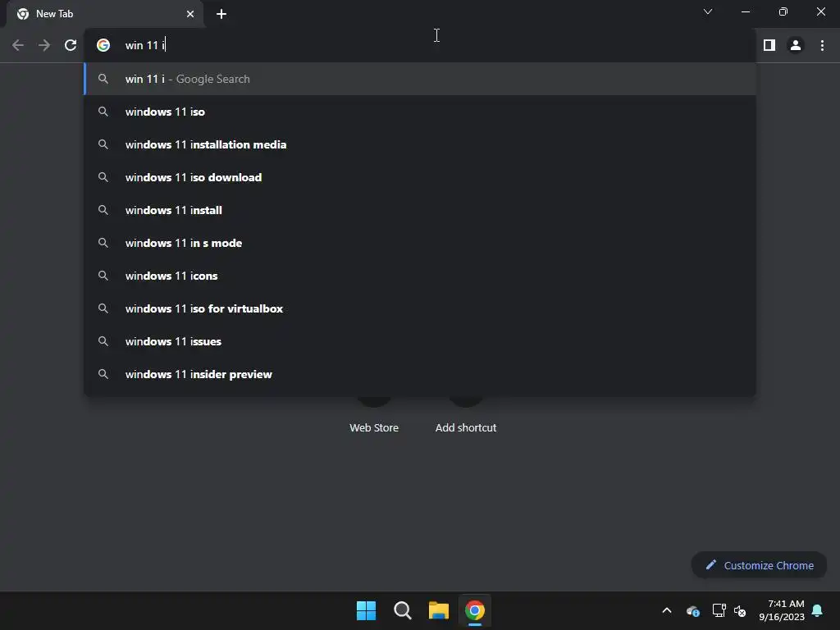Viewport: 840px width, 630px height.
Task: Open Customize Chrome
Action: [x=759, y=565]
